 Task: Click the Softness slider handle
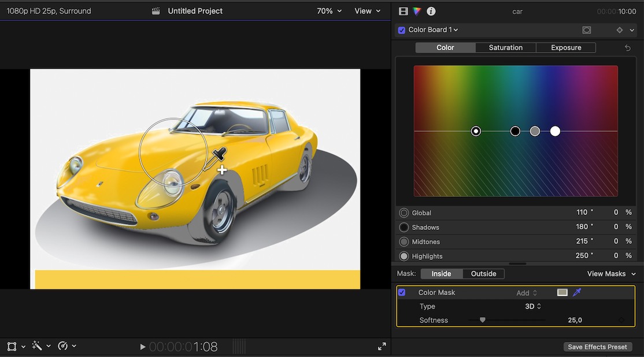click(x=482, y=320)
